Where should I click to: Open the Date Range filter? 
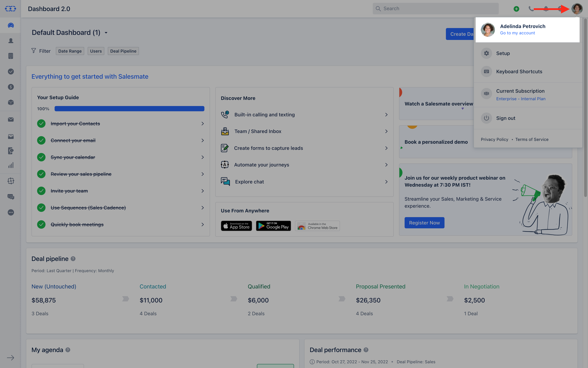[70, 51]
